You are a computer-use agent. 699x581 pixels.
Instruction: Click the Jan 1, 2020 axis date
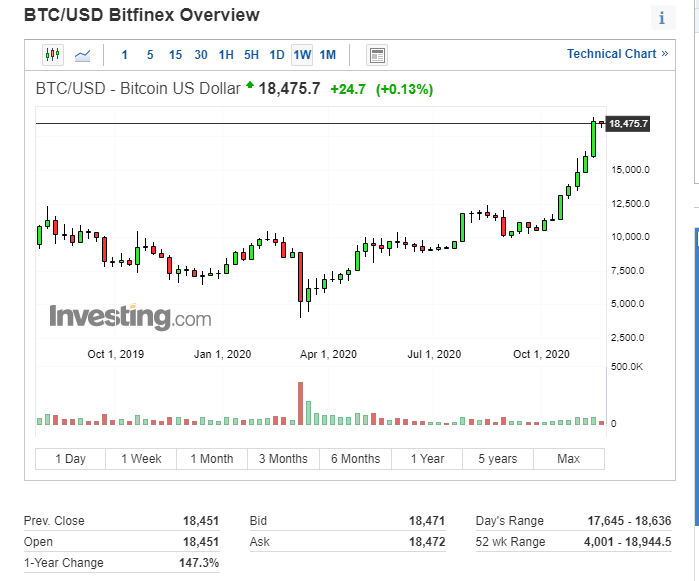coord(222,354)
